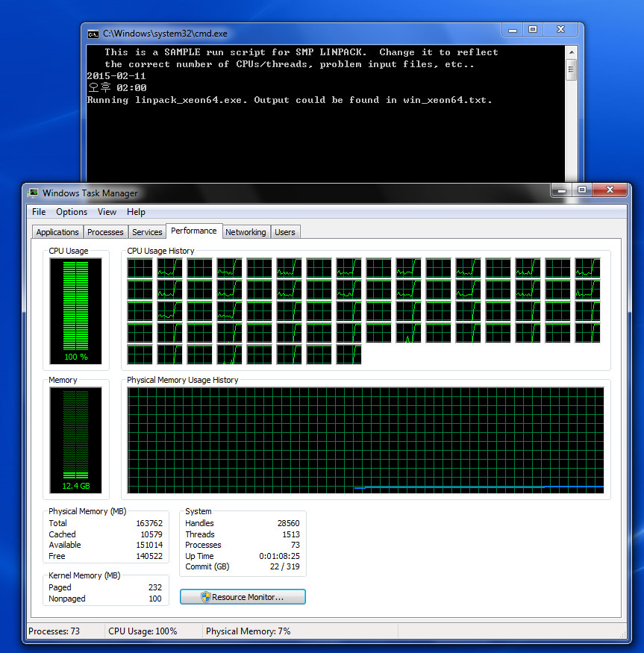This screenshot has width=644, height=653.
Task: Close the cmd.exe window
Action: [x=560, y=30]
